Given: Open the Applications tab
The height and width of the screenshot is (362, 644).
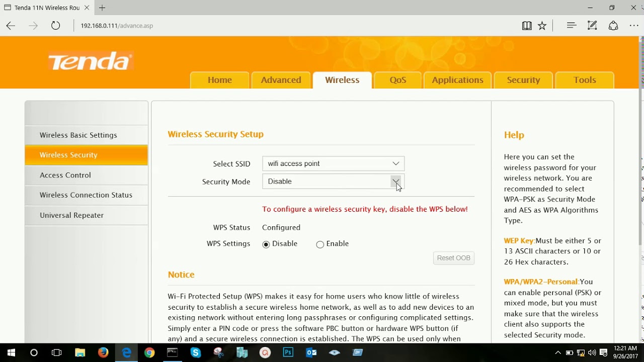Looking at the screenshot, I should click(x=457, y=80).
